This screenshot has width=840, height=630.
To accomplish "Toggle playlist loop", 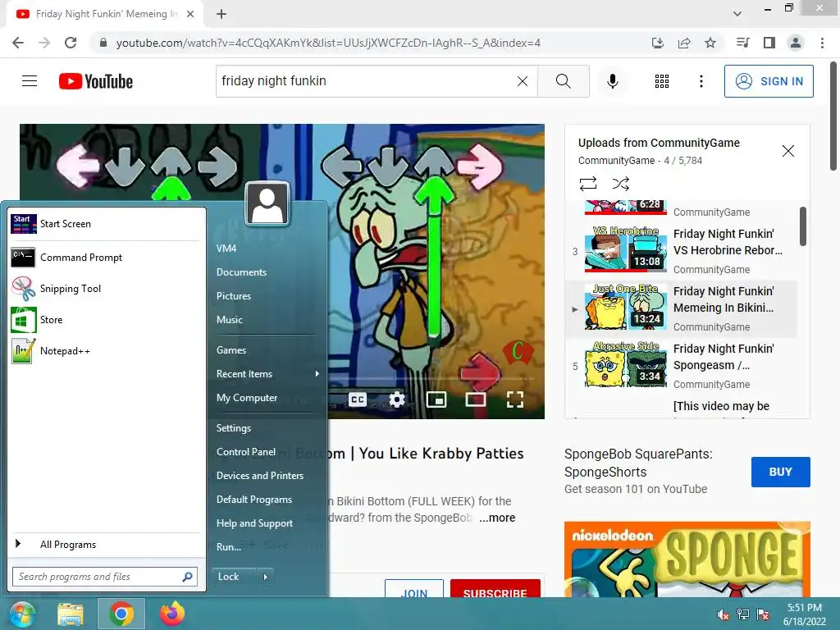I will click(587, 184).
